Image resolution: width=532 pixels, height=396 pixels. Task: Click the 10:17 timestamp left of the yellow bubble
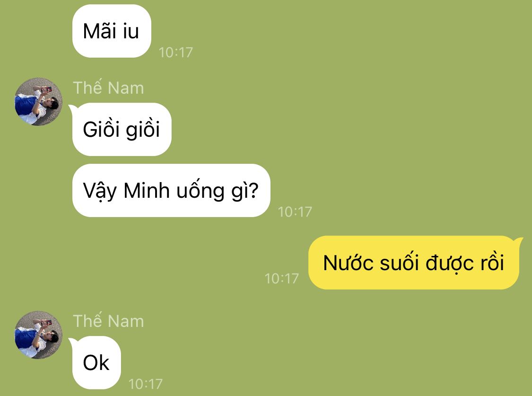pyautogui.click(x=282, y=279)
